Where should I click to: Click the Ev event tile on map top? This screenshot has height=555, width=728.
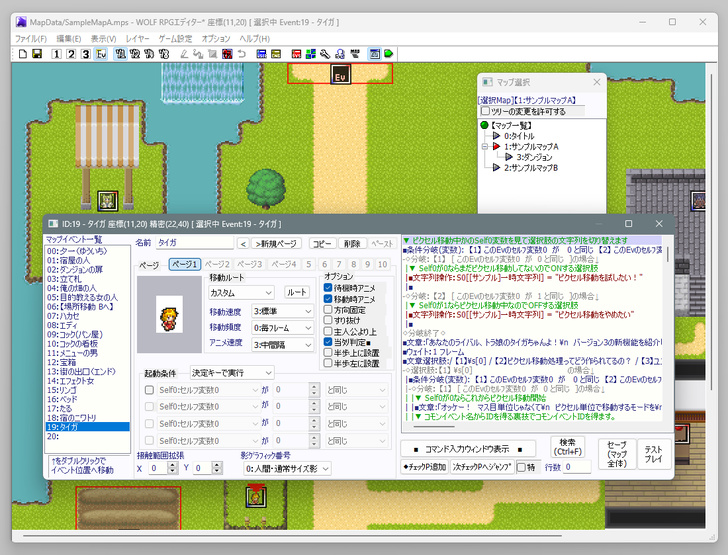tap(340, 74)
